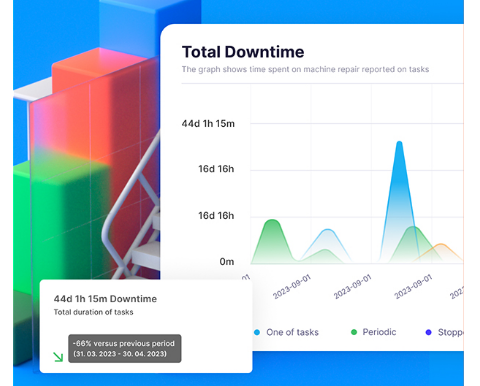Toggle the One of tasks legend label
Image resolution: width=480 pixels, height=386 pixels.
coord(292,332)
